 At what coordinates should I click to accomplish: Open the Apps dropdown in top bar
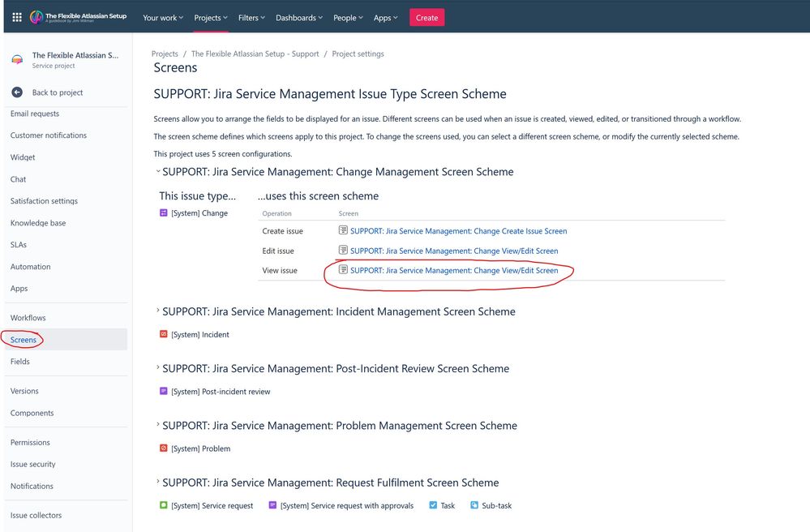(385, 18)
